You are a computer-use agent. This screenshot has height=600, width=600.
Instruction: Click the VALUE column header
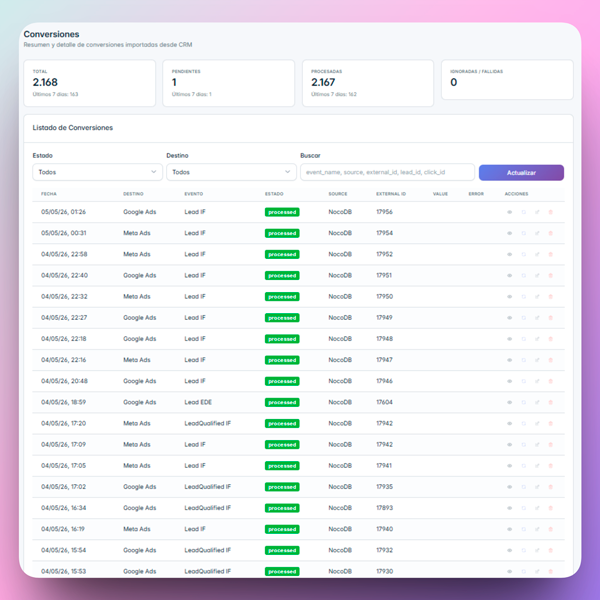pyautogui.click(x=440, y=194)
